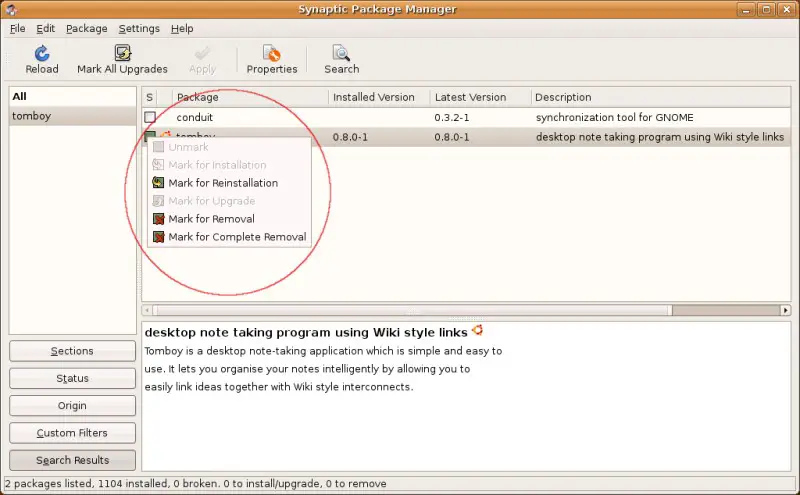Image resolution: width=800 pixels, height=495 pixels.
Task: Click the Mark All Upgrades icon
Action: coord(122,53)
